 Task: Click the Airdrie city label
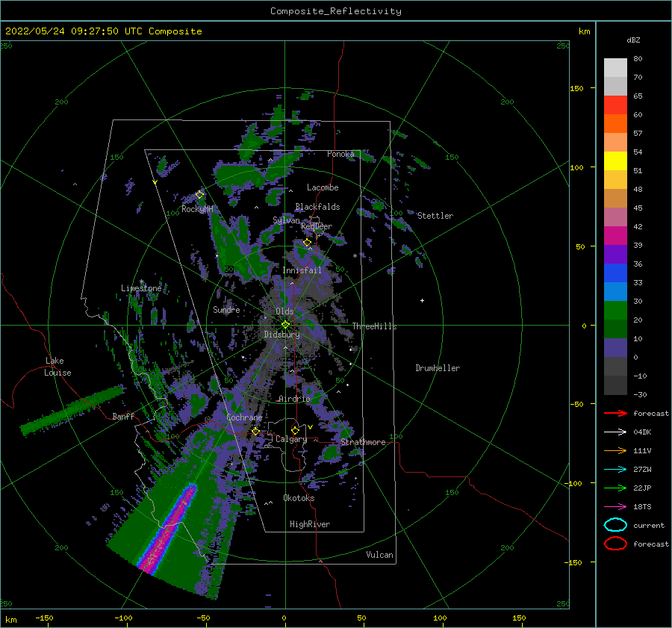pos(294,399)
